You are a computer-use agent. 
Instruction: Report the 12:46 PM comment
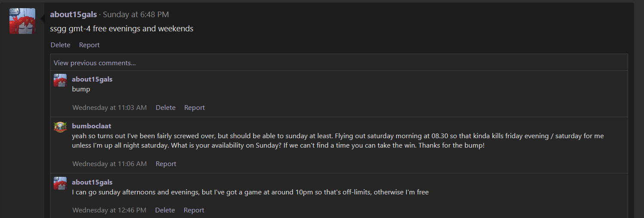194,210
